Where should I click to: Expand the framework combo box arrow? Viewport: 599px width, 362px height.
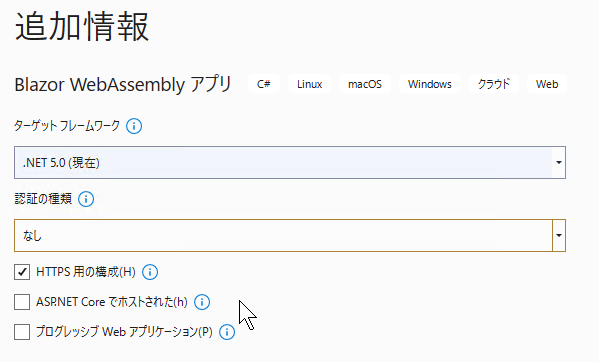[559, 162]
